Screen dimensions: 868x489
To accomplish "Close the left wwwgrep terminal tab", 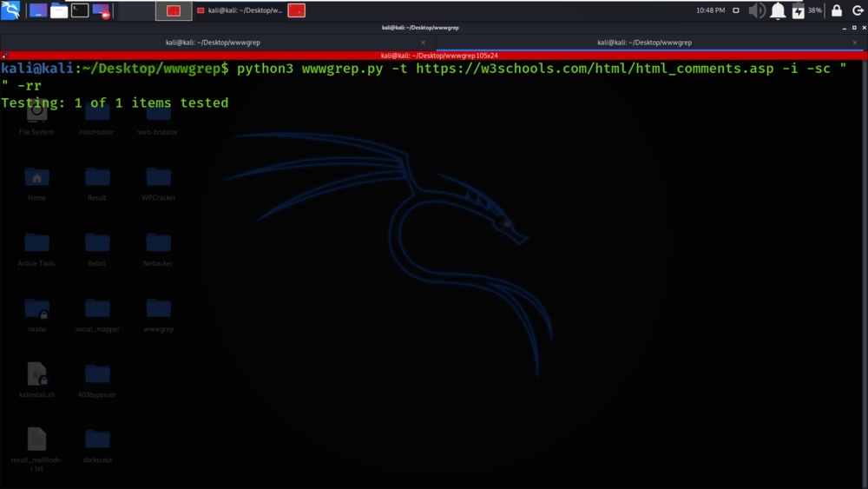I will coord(423,43).
